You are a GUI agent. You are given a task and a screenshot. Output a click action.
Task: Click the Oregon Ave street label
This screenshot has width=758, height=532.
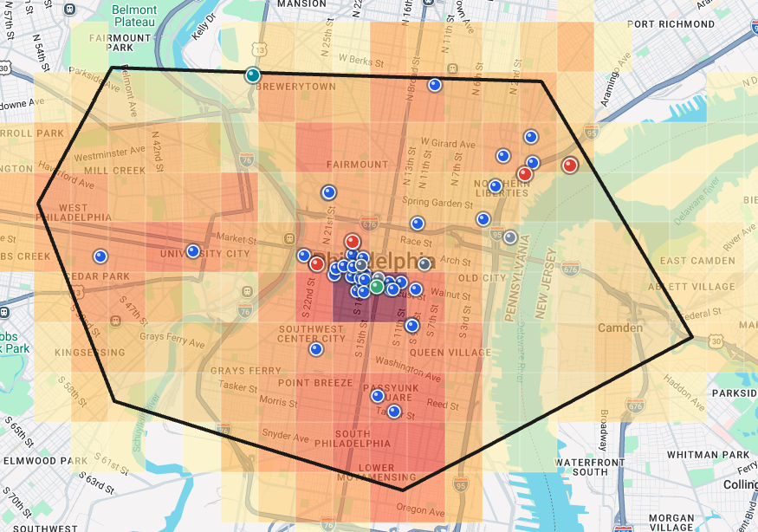(x=420, y=509)
